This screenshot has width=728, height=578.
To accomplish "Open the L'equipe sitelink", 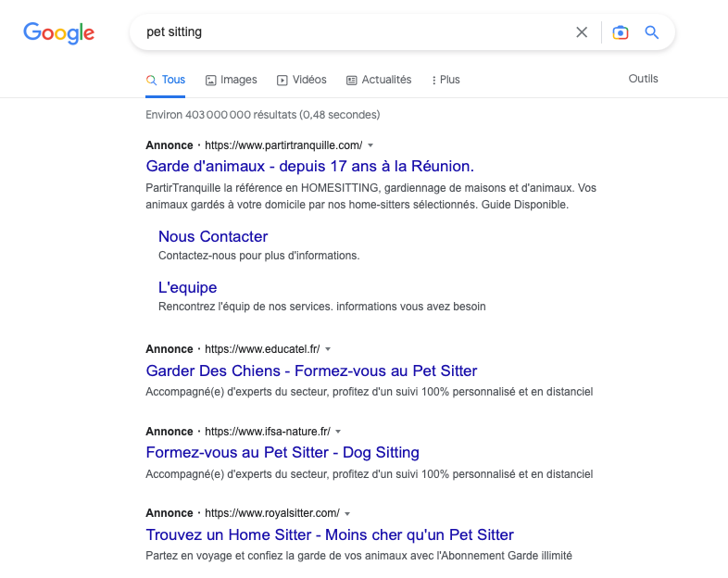I will coord(188,288).
